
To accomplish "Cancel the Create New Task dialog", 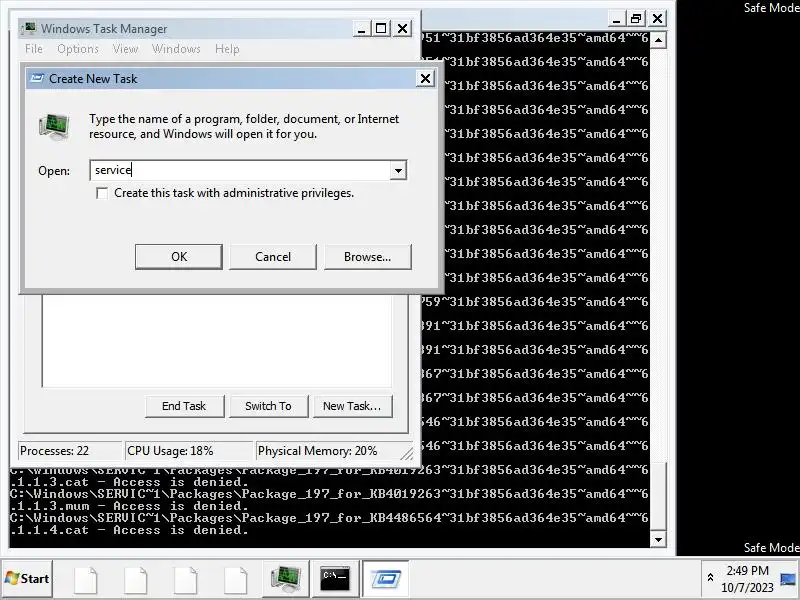I will 272,257.
